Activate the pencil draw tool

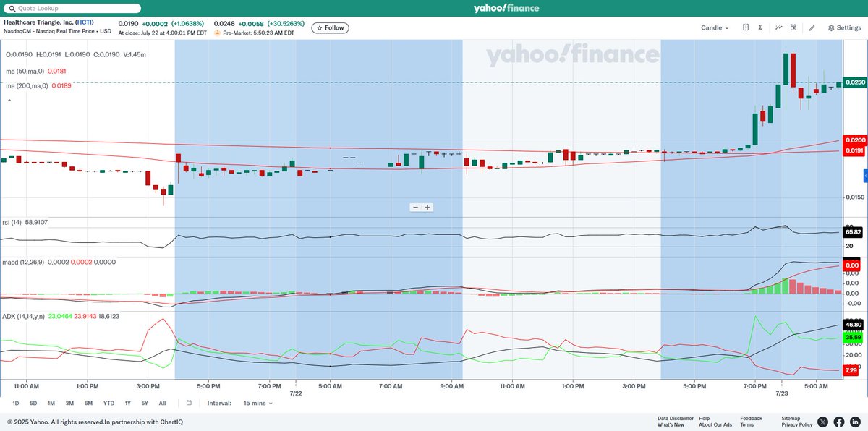(x=812, y=27)
